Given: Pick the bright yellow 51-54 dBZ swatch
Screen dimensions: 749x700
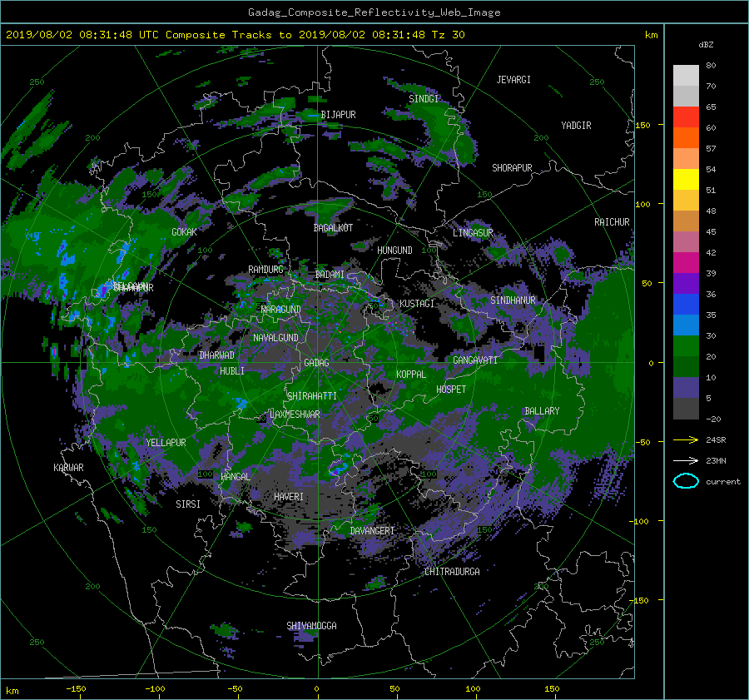Looking at the screenshot, I should click(x=686, y=180).
